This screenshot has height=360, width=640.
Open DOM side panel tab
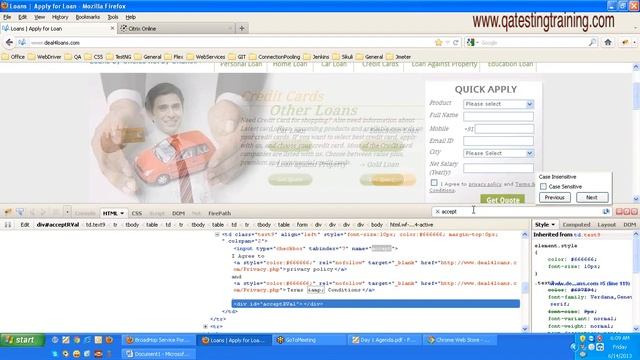(x=629, y=224)
